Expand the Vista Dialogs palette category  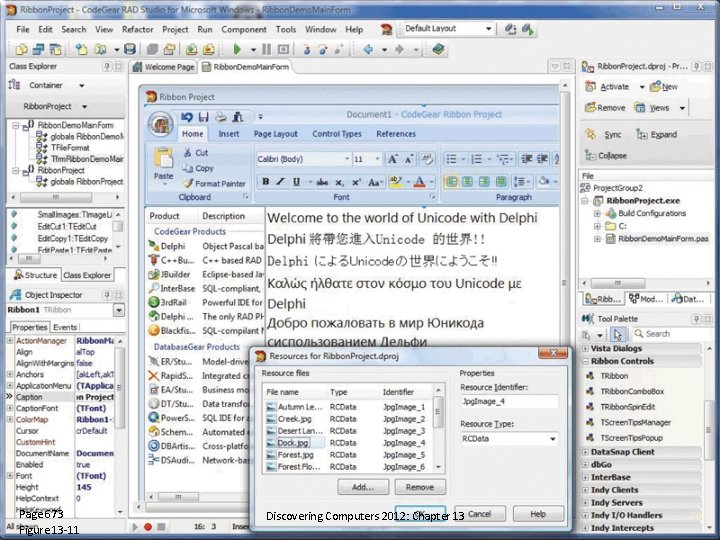[586, 349]
